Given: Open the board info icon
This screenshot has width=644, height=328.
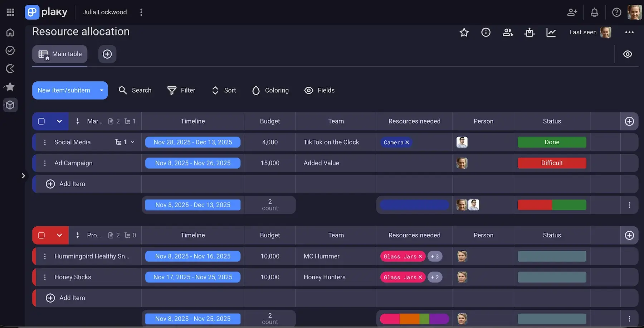Looking at the screenshot, I should (x=486, y=32).
